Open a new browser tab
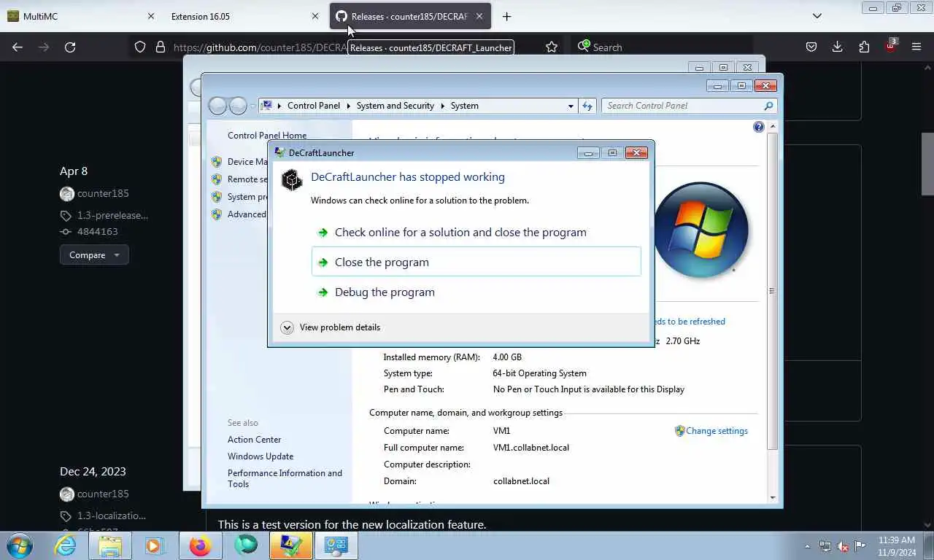This screenshot has width=934, height=560. [x=506, y=16]
